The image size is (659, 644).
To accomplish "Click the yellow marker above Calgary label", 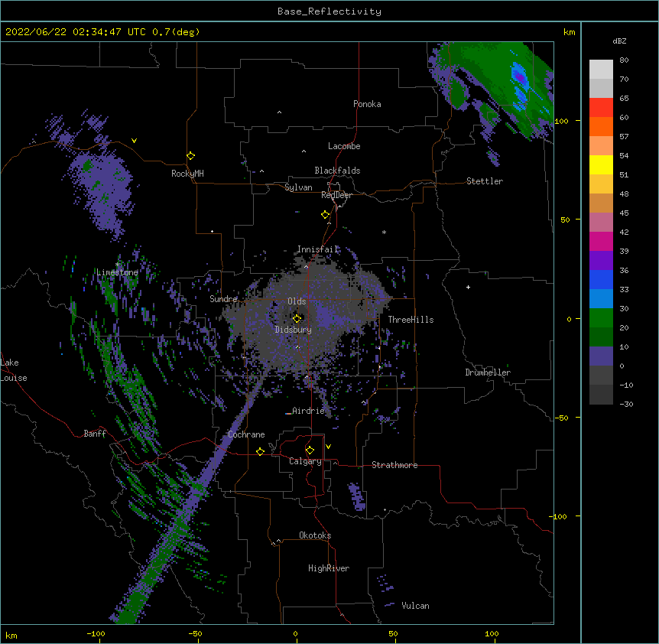I will pyautogui.click(x=310, y=450).
